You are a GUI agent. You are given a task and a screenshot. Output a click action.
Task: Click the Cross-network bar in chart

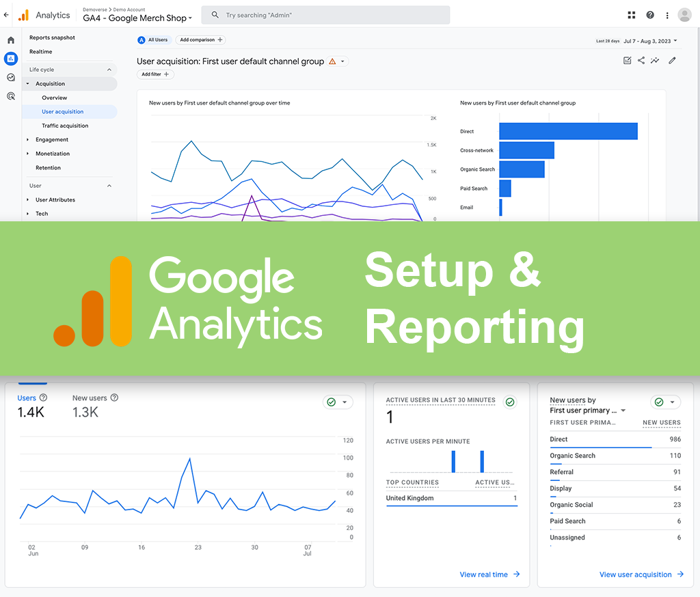point(527,150)
